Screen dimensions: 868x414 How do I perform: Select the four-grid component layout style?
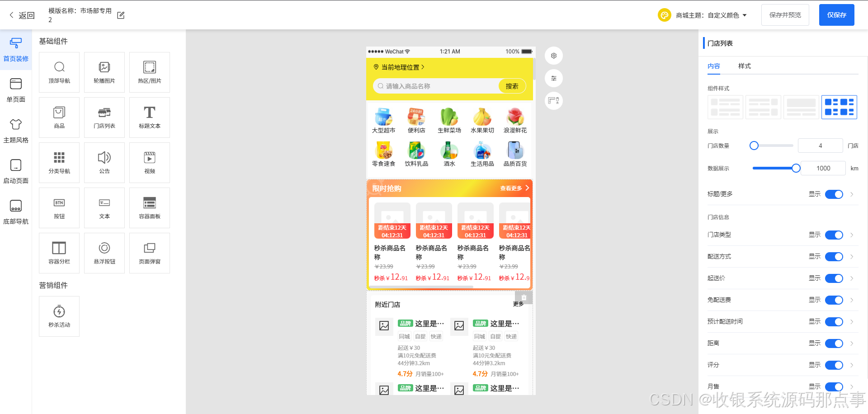[839, 107]
